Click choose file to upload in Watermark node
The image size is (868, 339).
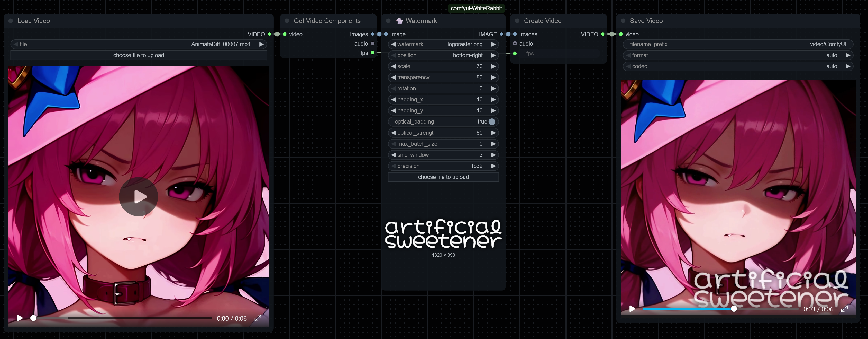point(443,177)
